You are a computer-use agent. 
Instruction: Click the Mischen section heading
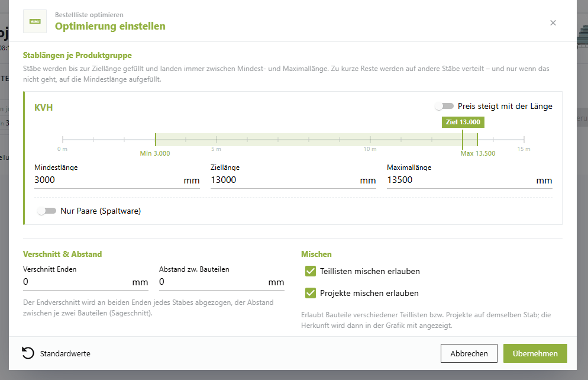click(x=316, y=254)
